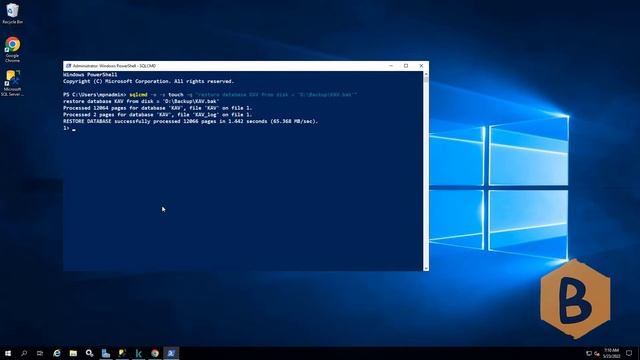Launch Internet Explorer from the taskbar
This screenshot has width=640, height=360.
[57, 353]
